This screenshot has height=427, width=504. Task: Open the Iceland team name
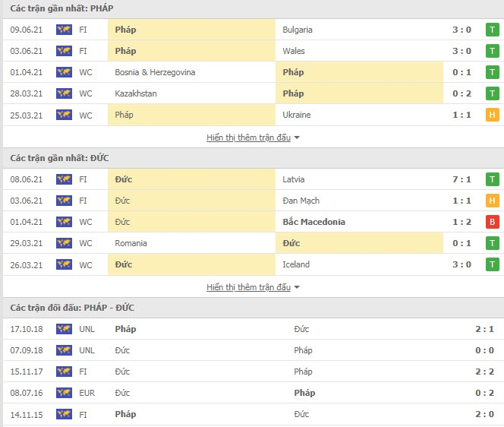[296, 264]
